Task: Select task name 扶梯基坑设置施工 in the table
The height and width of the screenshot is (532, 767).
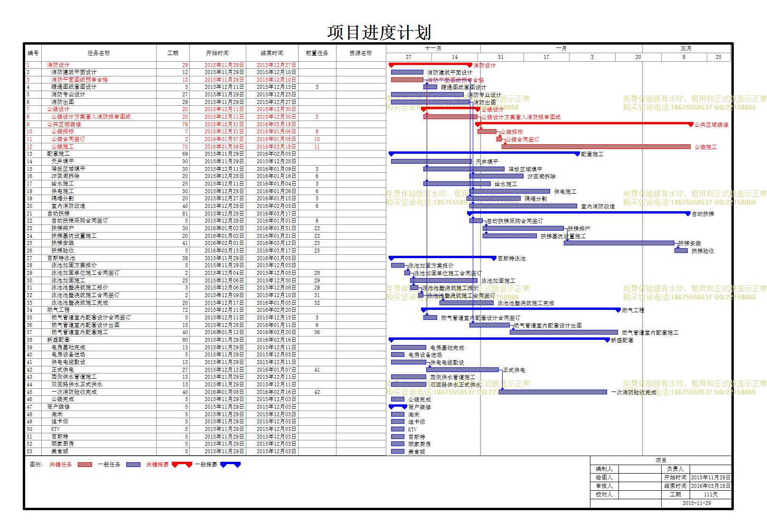Action: pyautogui.click(x=74, y=236)
